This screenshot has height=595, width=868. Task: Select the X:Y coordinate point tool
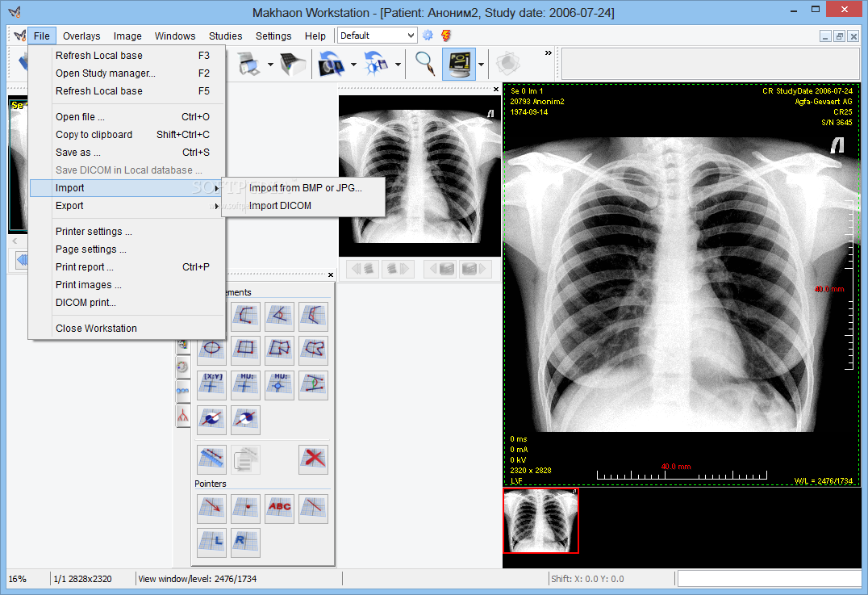(x=212, y=386)
